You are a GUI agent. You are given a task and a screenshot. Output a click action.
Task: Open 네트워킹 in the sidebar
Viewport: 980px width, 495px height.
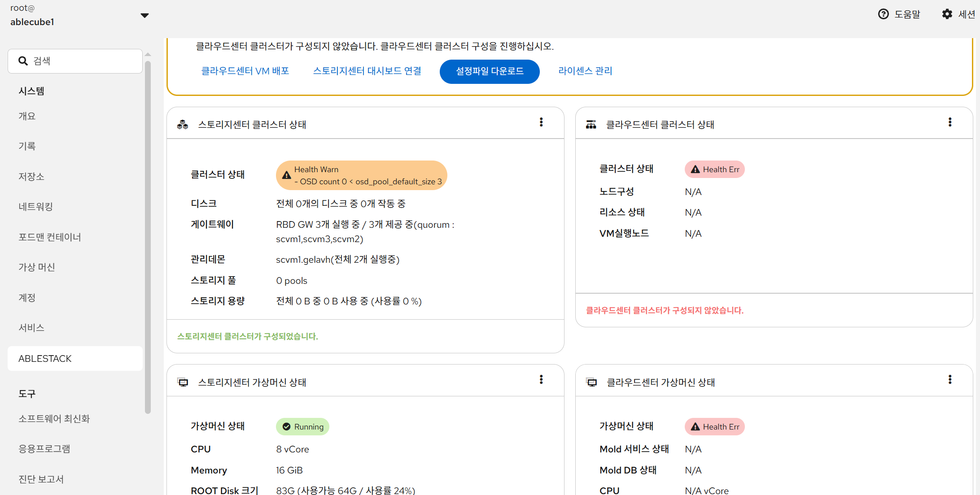35,207
